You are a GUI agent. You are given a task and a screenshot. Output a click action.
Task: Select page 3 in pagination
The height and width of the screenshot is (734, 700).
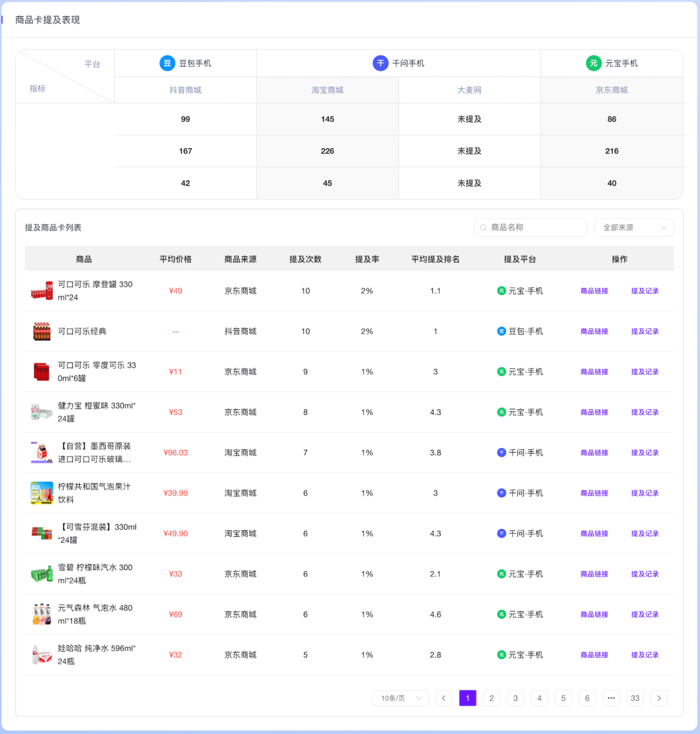click(515, 698)
